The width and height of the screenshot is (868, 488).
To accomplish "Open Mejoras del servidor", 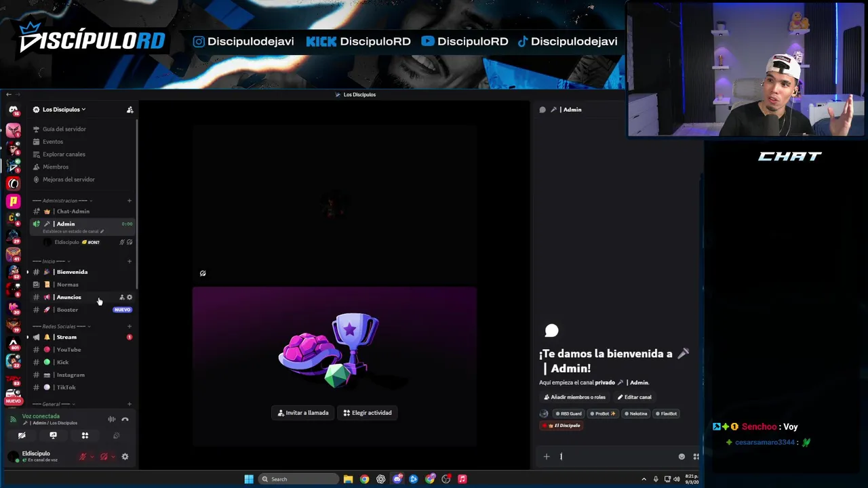I will pyautogui.click(x=68, y=180).
